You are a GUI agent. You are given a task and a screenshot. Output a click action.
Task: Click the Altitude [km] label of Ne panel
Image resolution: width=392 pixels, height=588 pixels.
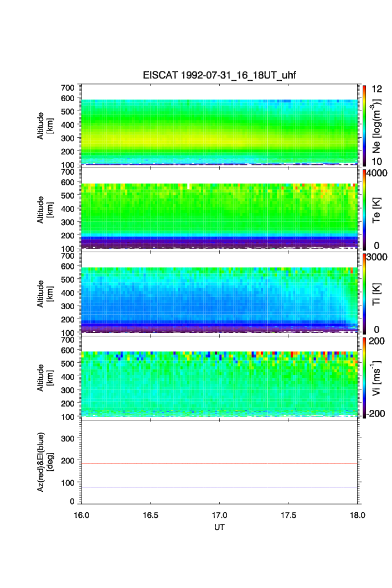click(x=45, y=126)
